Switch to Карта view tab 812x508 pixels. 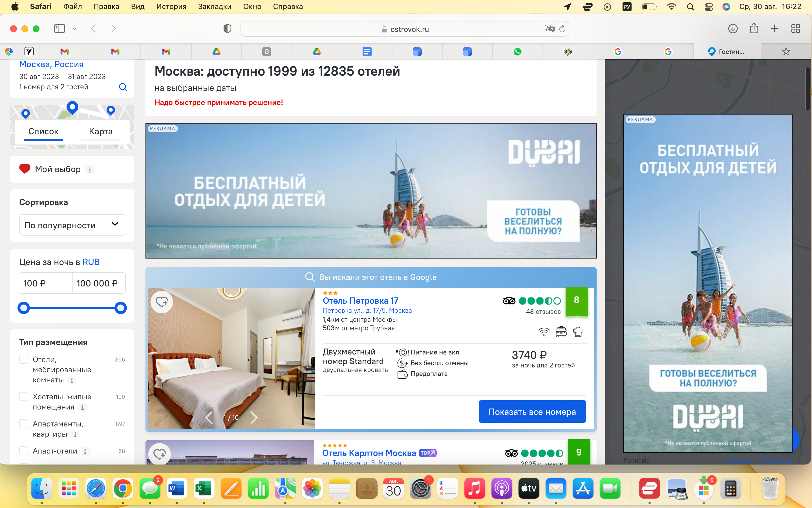tap(101, 131)
